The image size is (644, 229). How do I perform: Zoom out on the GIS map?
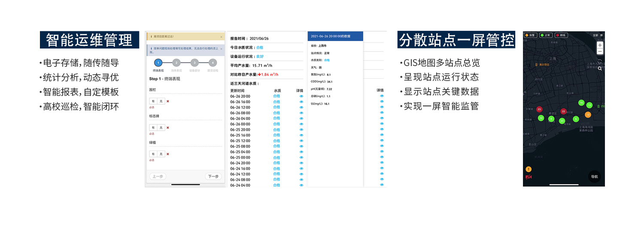(600, 51)
